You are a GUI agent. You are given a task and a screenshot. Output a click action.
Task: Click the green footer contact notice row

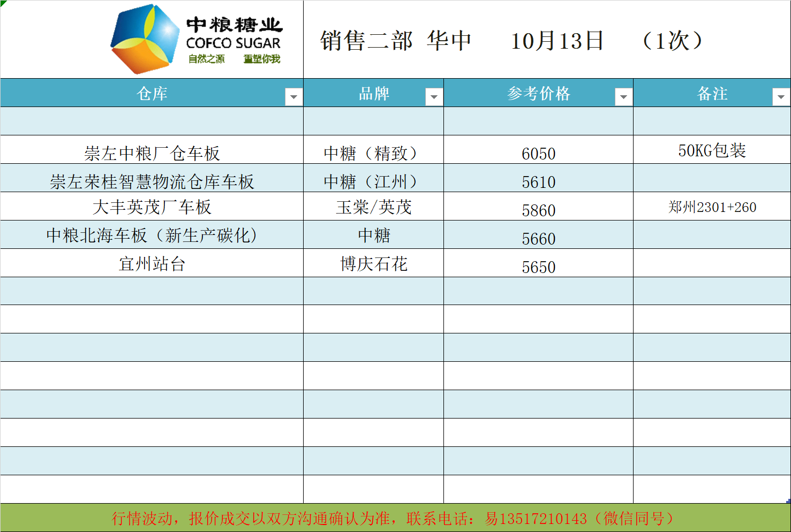[395, 518]
